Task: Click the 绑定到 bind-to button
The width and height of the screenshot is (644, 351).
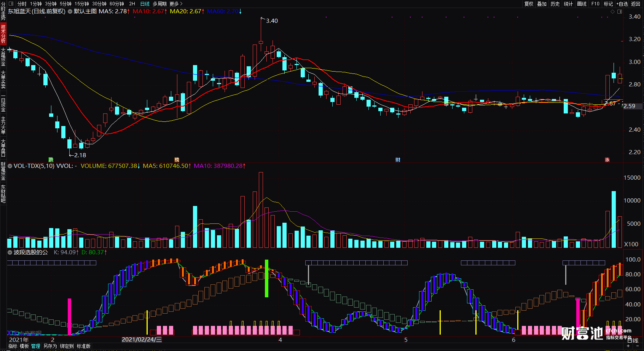Action: click(67, 346)
